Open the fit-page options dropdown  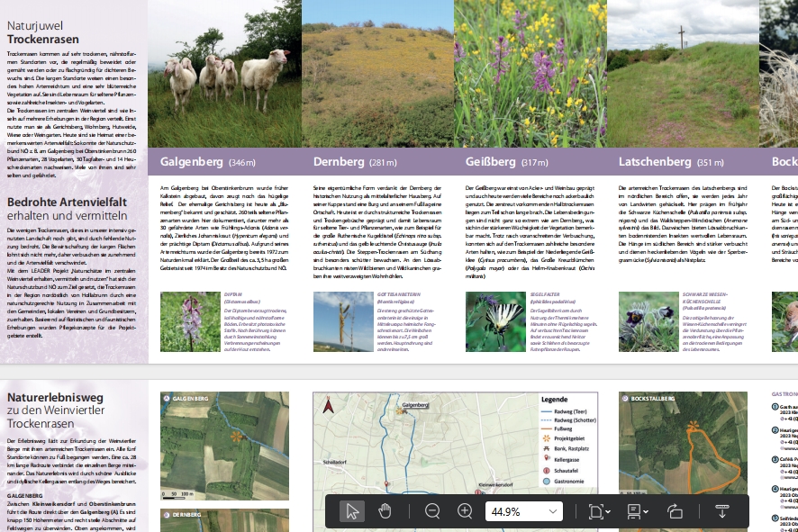598,511
